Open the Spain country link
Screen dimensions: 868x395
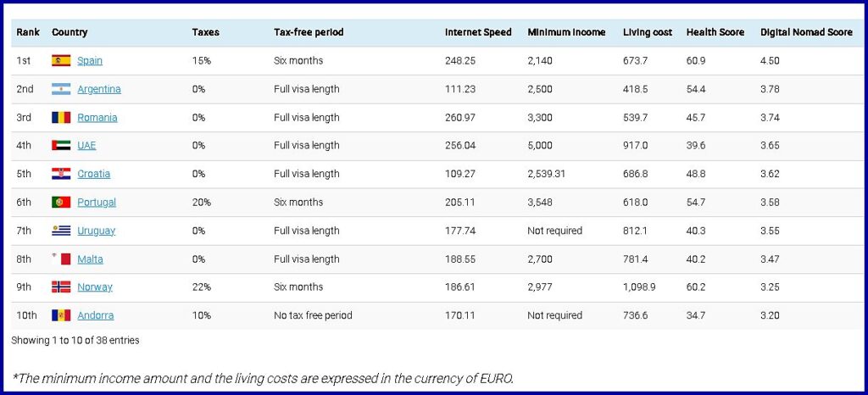(90, 61)
